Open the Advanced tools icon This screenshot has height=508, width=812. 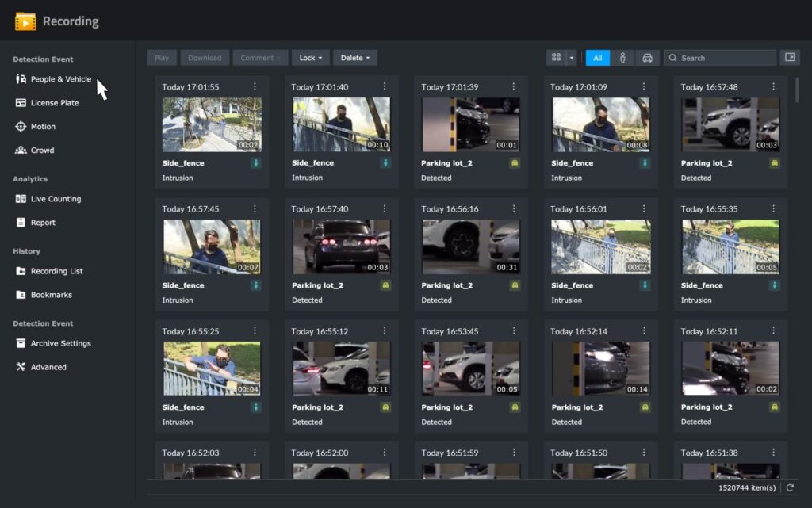point(21,367)
